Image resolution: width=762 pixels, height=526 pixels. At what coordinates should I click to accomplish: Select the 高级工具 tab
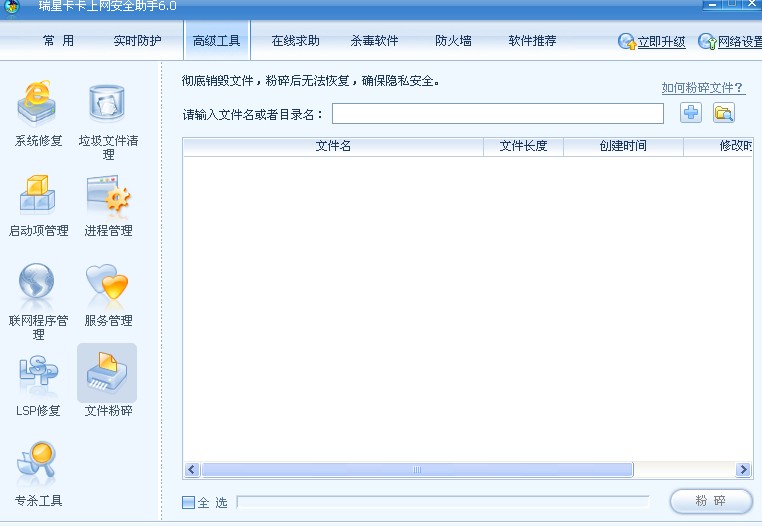click(x=217, y=41)
